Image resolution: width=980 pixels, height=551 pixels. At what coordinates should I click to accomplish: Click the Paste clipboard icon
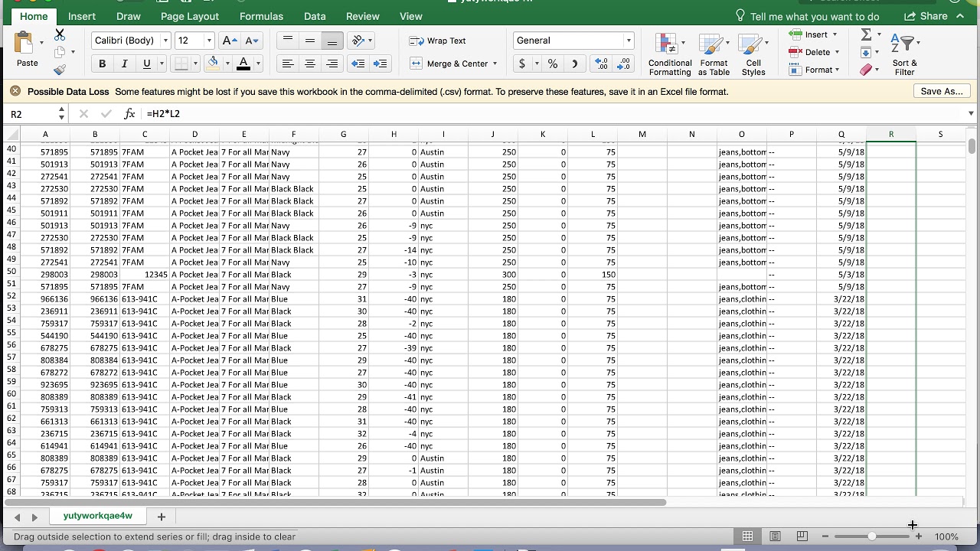point(24,43)
